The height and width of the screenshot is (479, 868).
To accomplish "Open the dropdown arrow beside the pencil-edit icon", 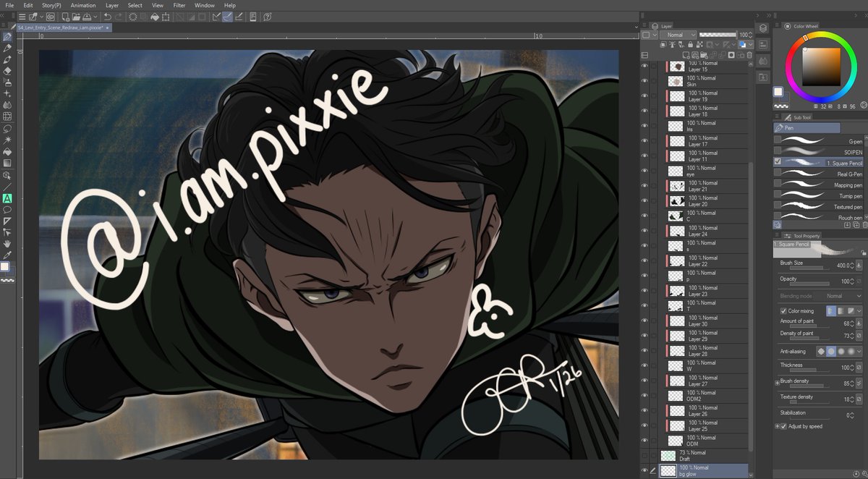I will click(x=41, y=17).
